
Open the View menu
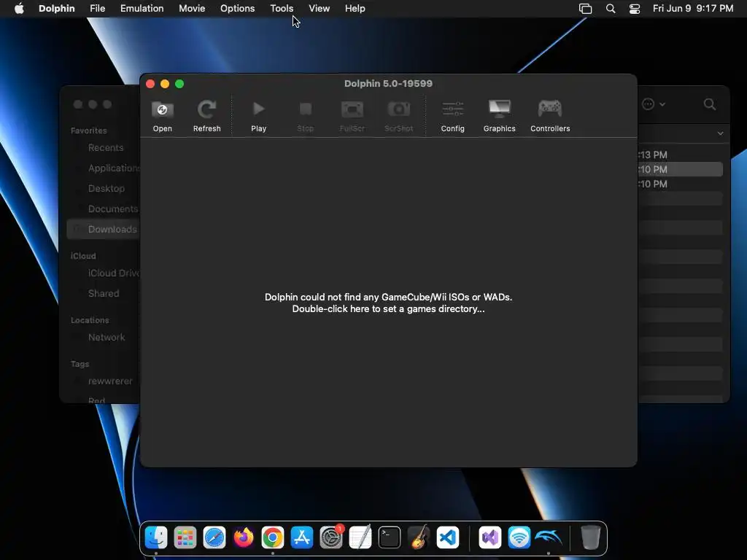[320, 9]
